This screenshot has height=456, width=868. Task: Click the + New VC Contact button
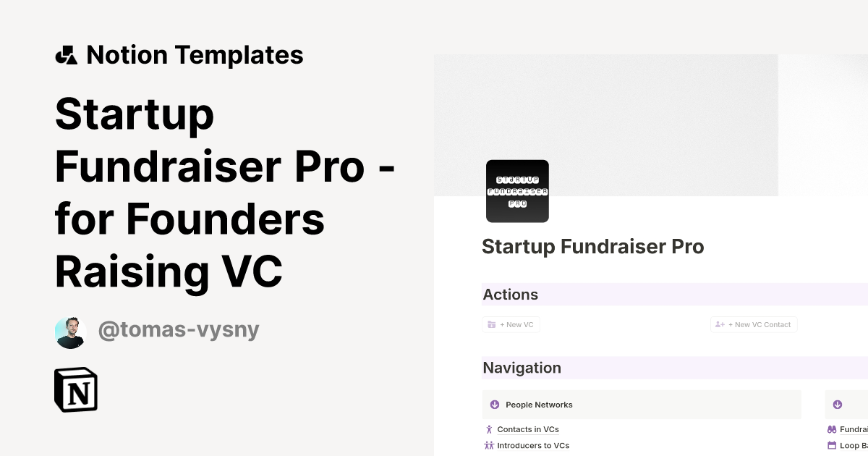pyautogui.click(x=754, y=324)
